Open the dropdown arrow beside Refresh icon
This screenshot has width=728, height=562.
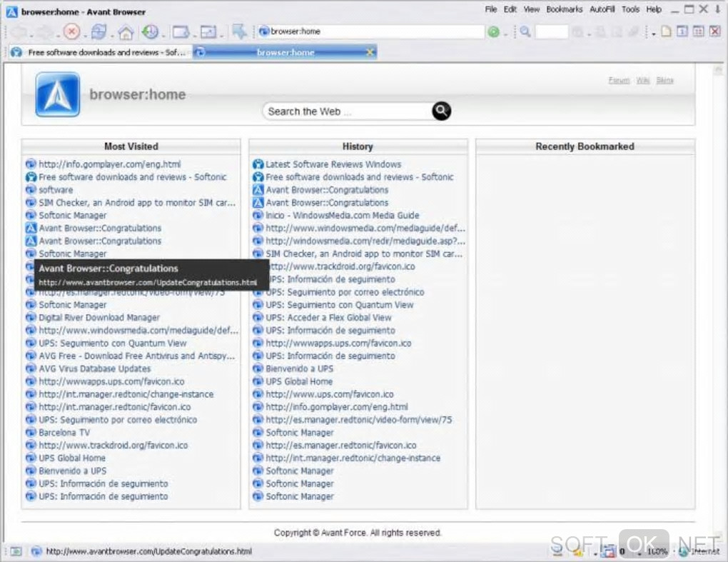pos(111,35)
